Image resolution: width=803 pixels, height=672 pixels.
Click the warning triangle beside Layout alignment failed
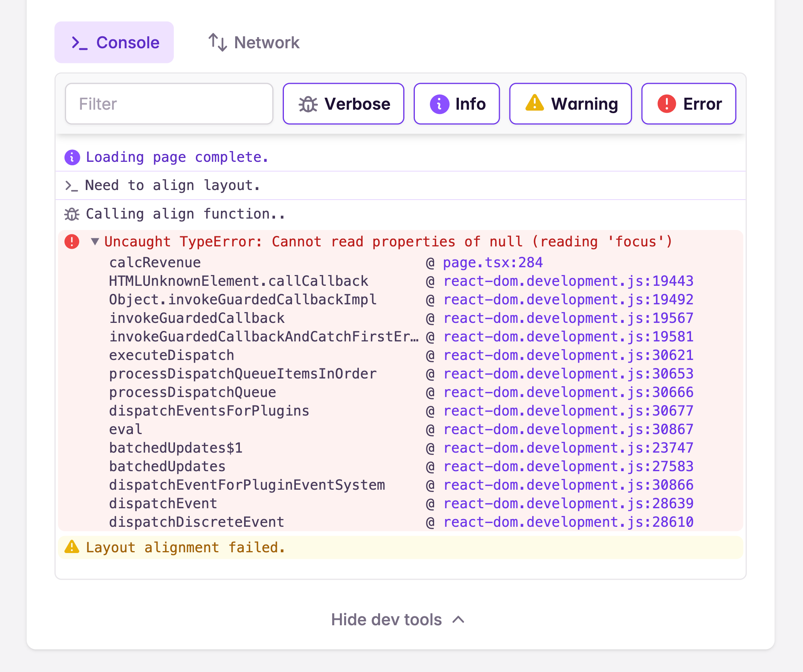click(x=72, y=547)
